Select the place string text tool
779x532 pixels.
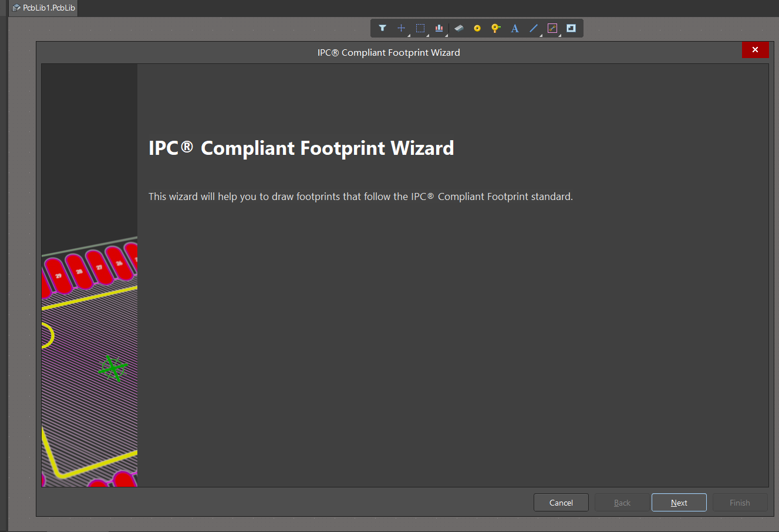pyautogui.click(x=515, y=28)
